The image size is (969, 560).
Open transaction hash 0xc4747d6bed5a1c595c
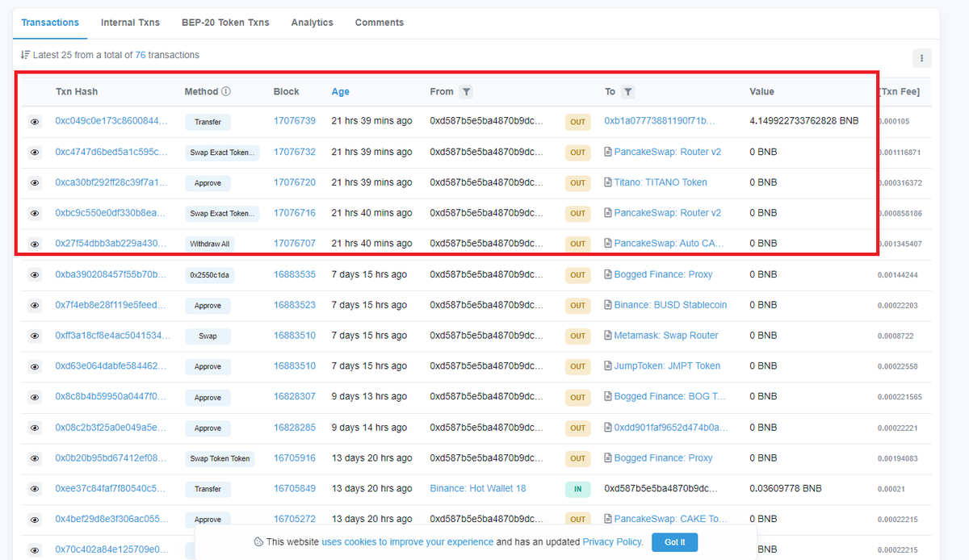point(112,152)
